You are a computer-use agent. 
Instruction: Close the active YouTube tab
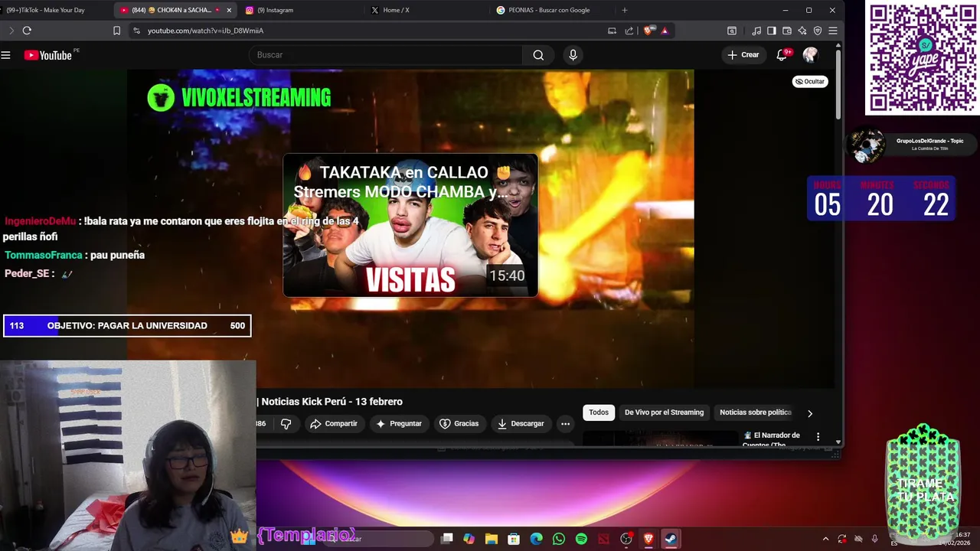point(229,10)
